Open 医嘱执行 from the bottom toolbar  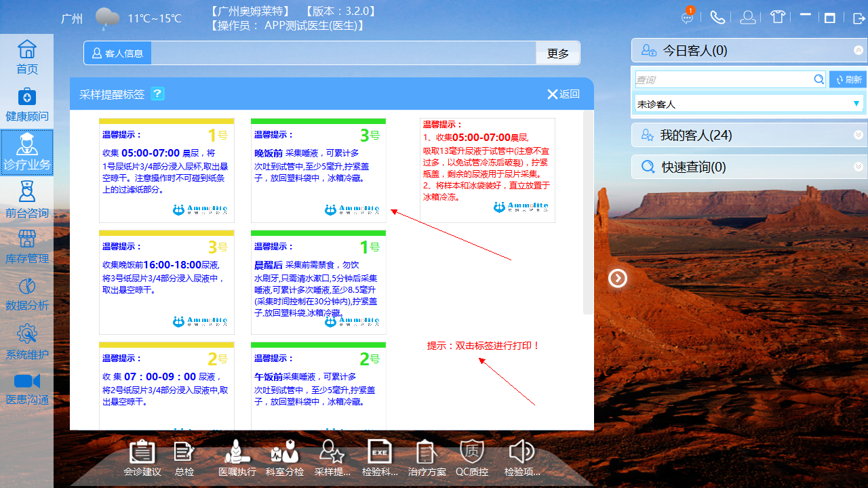(237, 459)
